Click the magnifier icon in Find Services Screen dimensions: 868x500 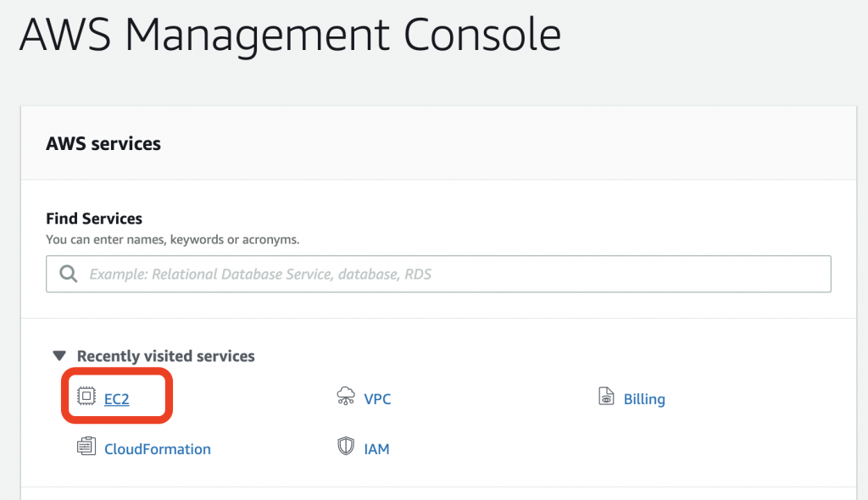pos(69,274)
